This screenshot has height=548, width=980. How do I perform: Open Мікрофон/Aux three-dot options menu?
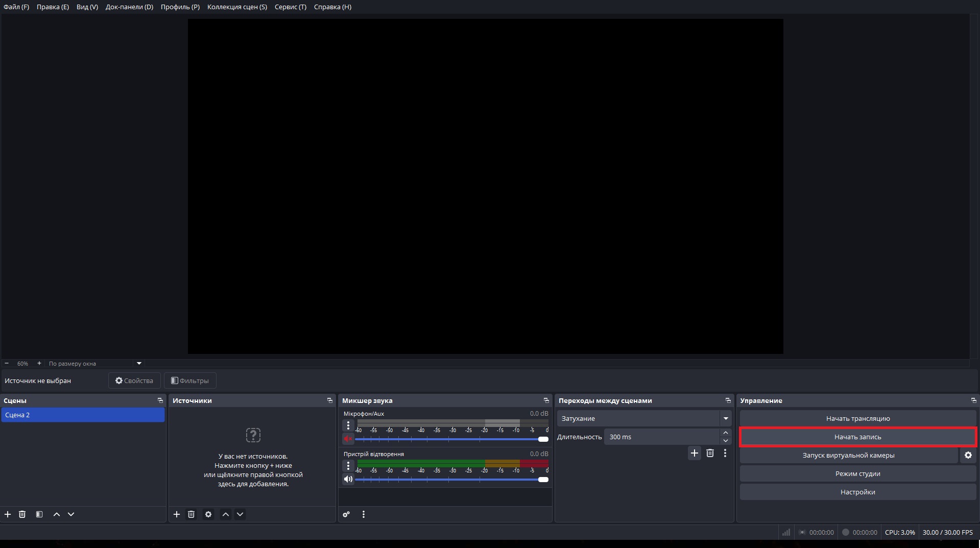(x=348, y=425)
